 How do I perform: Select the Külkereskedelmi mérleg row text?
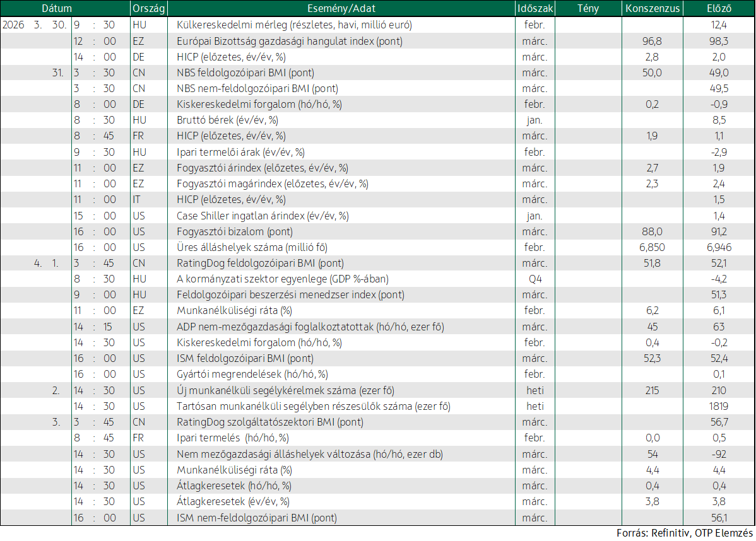294,25
